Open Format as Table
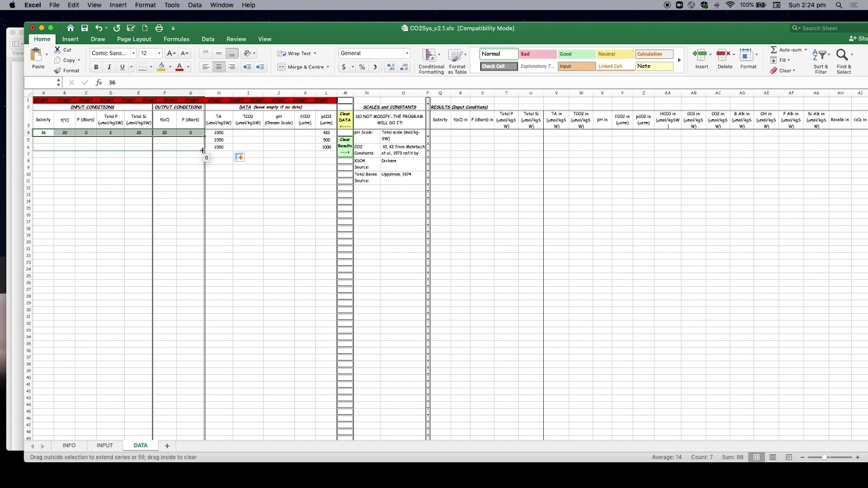 [457, 61]
